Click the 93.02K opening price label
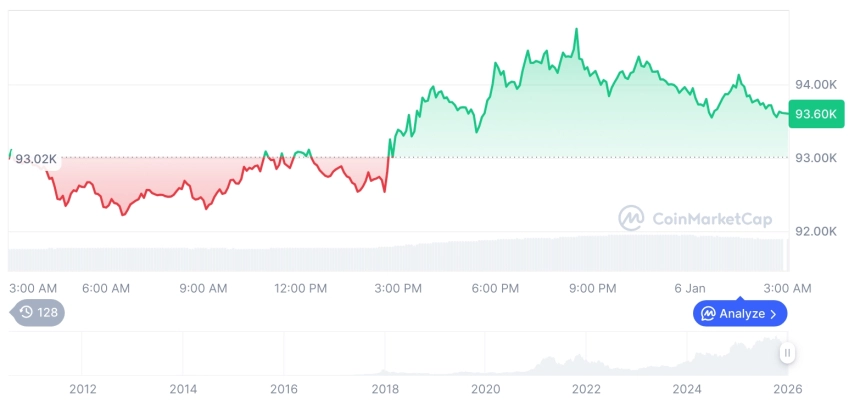 36,159
